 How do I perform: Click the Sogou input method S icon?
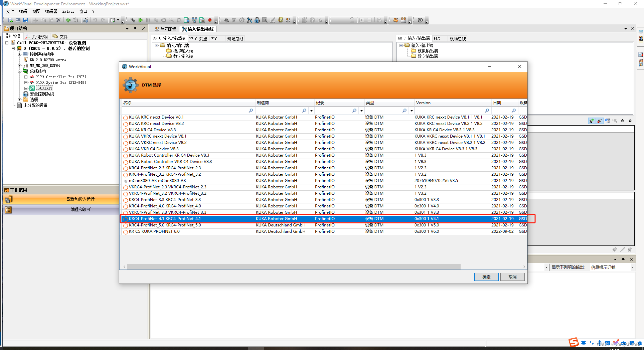[x=574, y=343]
